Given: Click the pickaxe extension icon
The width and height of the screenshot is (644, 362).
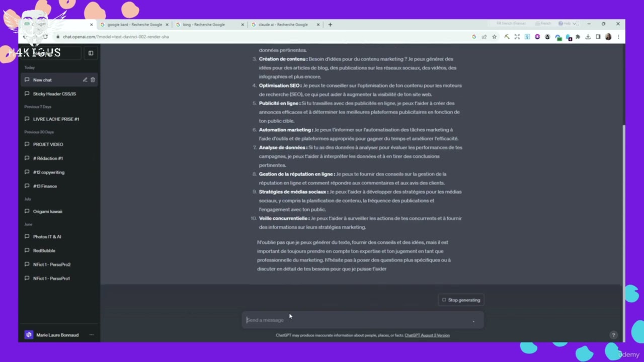Looking at the screenshot, I should click(x=507, y=37).
